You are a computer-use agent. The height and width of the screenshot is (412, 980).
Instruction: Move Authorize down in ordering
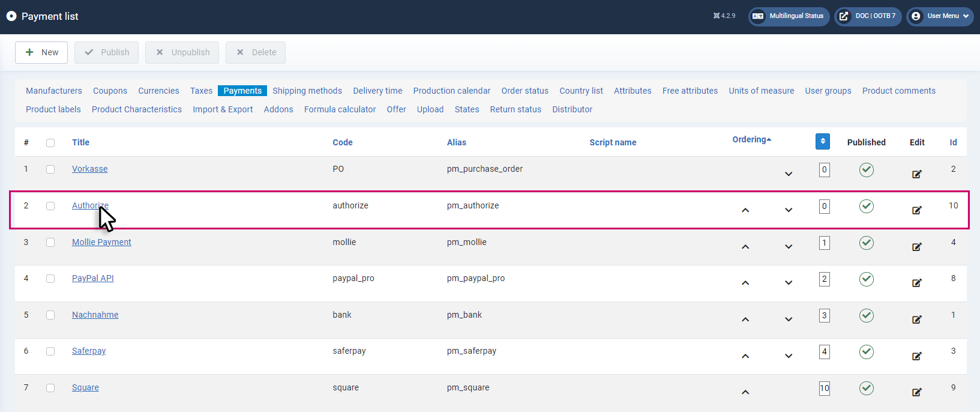tap(789, 210)
